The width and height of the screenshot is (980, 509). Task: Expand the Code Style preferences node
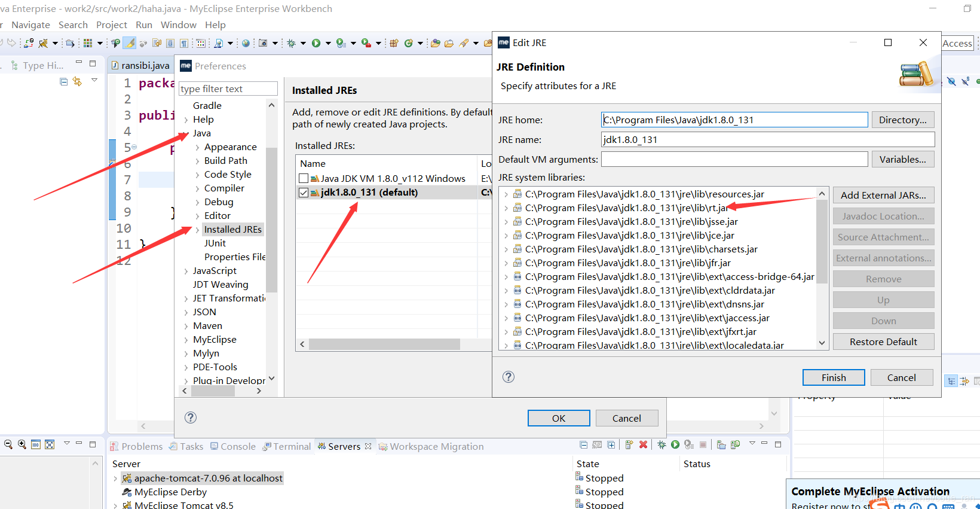click(x=198, y=175)
